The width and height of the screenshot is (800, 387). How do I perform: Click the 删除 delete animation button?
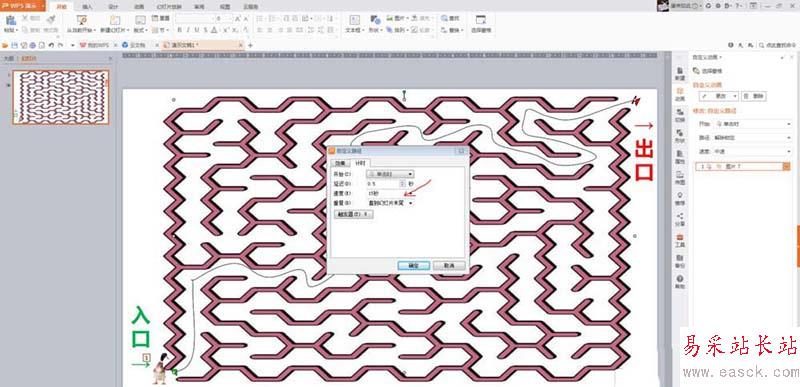753,96
